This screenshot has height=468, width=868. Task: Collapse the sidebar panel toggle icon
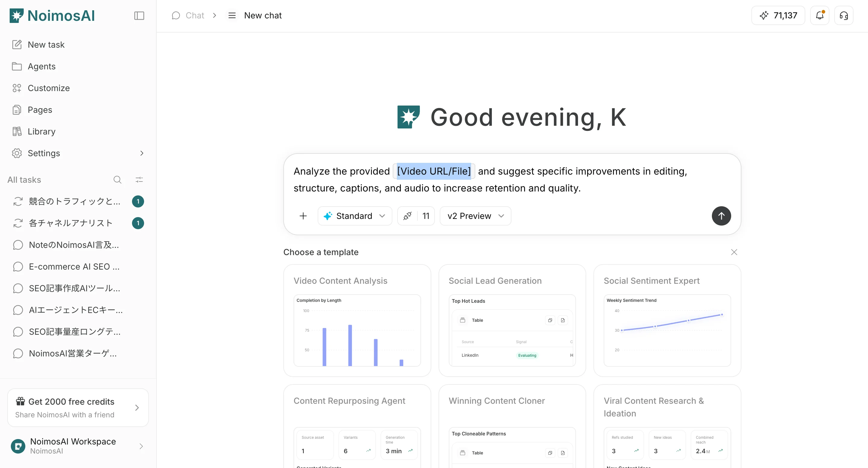139,15
